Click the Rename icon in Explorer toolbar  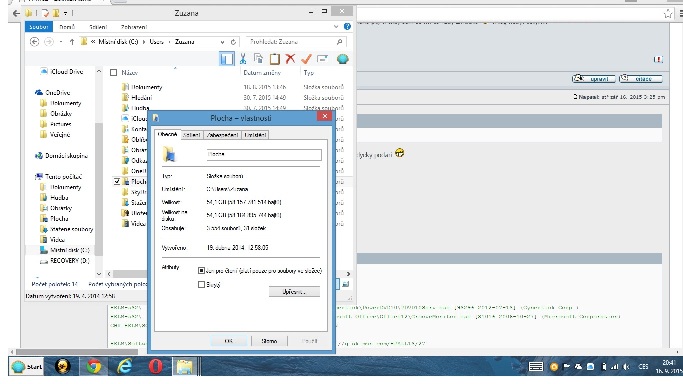pyautogui.click(x=322, y=59)
